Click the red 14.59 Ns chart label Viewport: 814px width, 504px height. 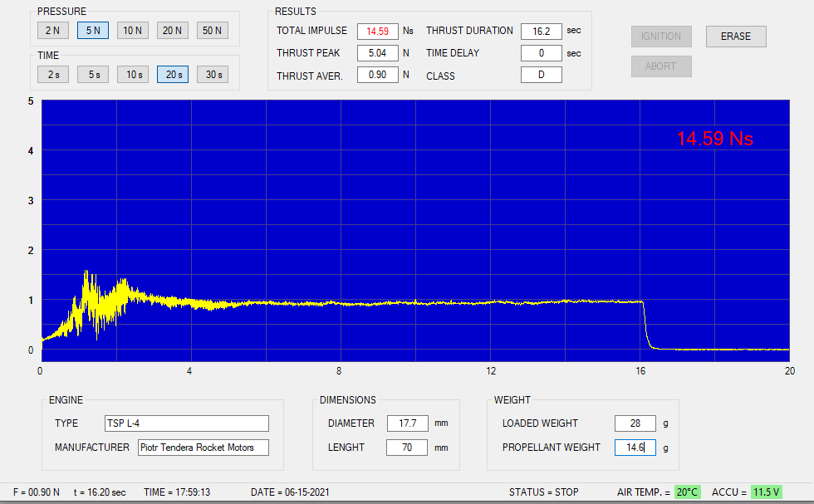click(714, 139)
